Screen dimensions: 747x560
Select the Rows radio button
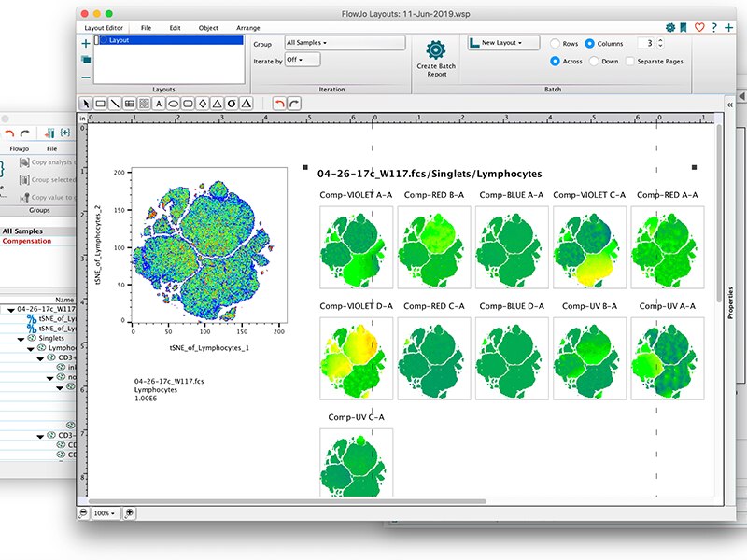[x=555, y=43]
